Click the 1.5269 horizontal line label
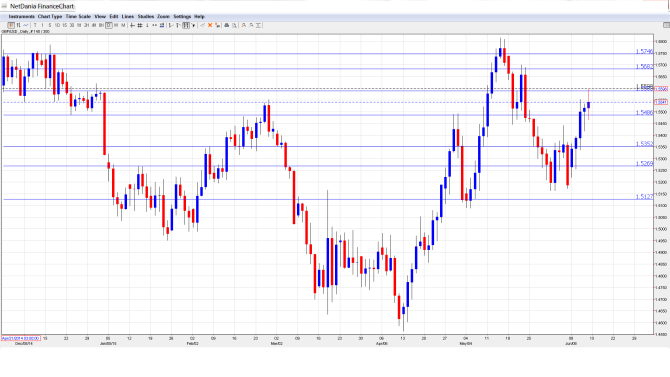Viewport: 670px width, 377px height. (x=644, y=164)
